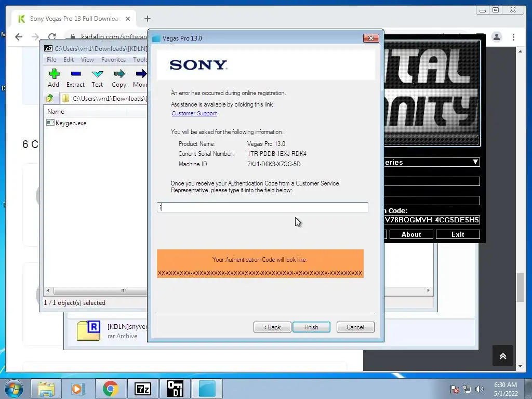Image resolution: width=532 pixels, height=399 pixels.
Task: Click the Back button in Vegas Pro dialog
Action: (x=272, y=327)
